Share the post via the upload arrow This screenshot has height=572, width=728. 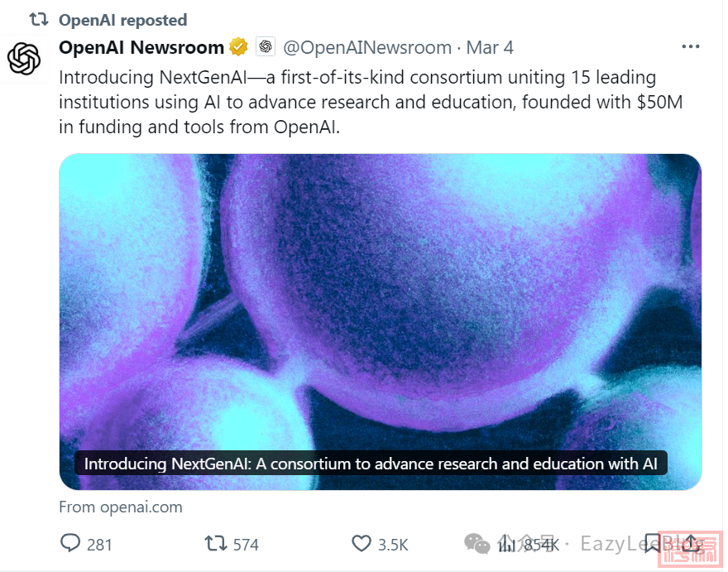tap(691, 543)
